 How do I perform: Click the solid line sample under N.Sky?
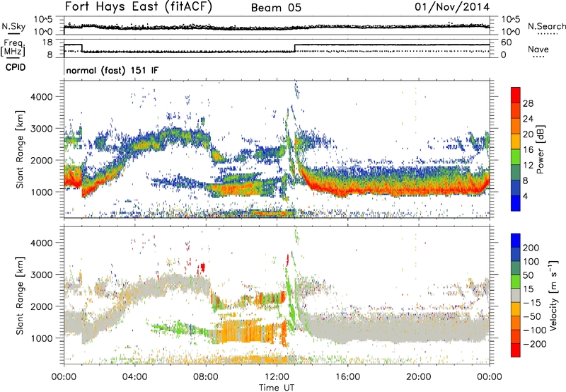click(13, 34)
